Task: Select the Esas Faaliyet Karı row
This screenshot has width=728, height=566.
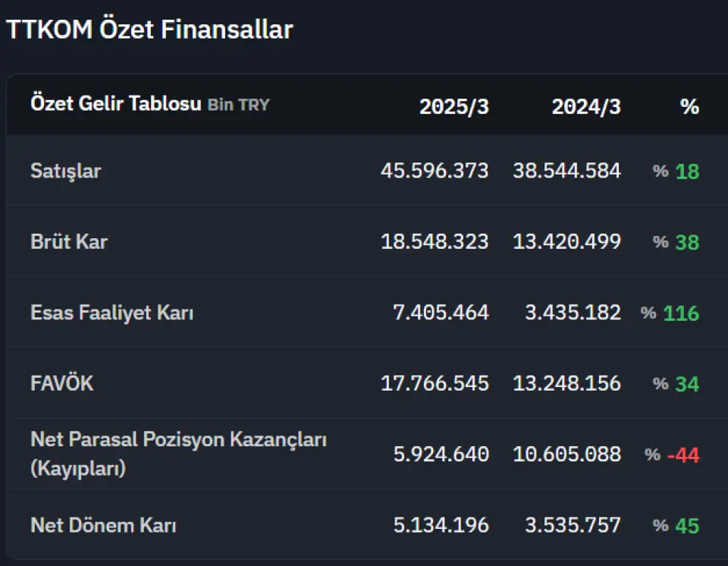Action: click(367, 311)
